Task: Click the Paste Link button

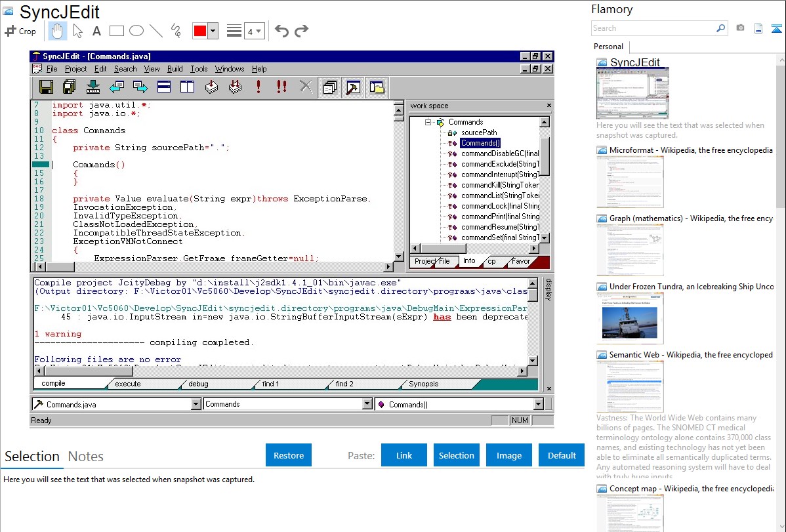Action: pyautogui.click(x=404, y=455)
